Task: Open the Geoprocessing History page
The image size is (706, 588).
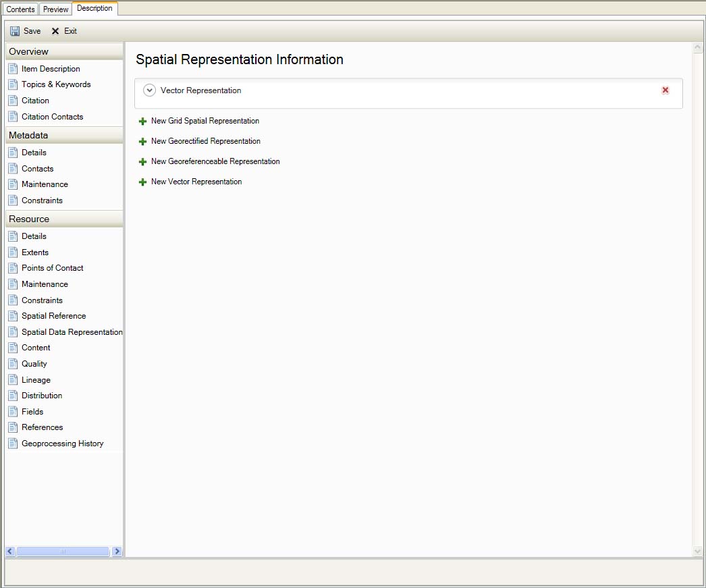Action: 63,443
